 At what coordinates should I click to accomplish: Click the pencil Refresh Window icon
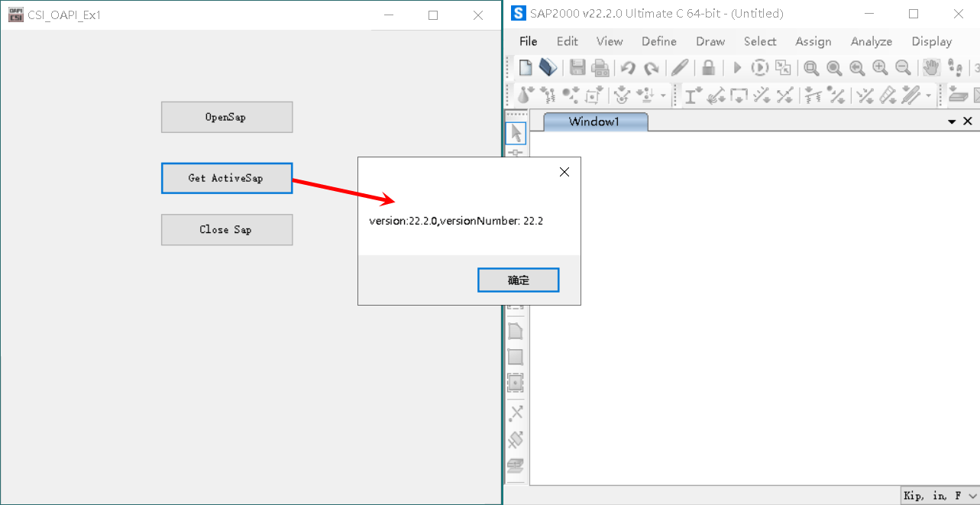[x=680, y=68]
